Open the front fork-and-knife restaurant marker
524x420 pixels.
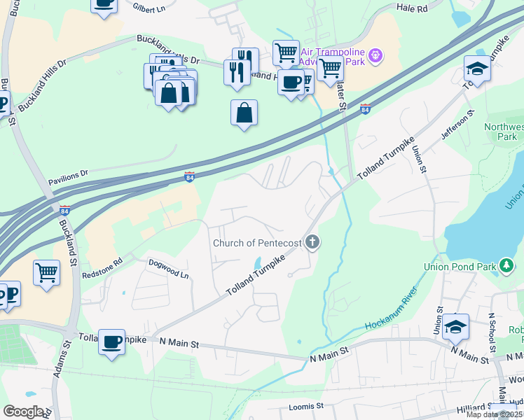click(x=237, y=74)
